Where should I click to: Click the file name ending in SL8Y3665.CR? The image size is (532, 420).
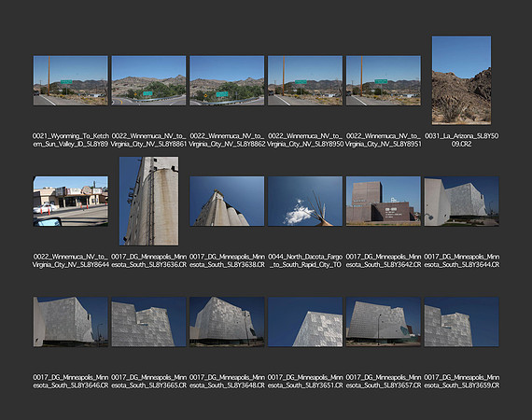point(148,382)
